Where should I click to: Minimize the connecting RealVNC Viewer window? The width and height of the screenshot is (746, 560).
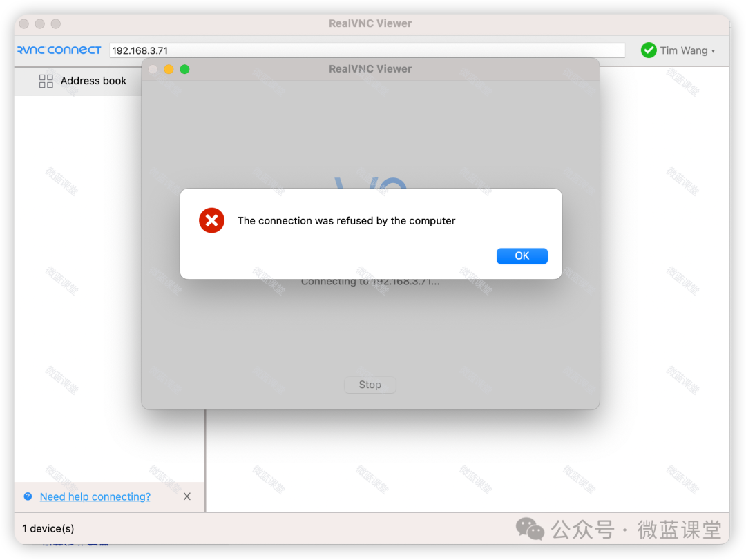[x=169, y=70]
